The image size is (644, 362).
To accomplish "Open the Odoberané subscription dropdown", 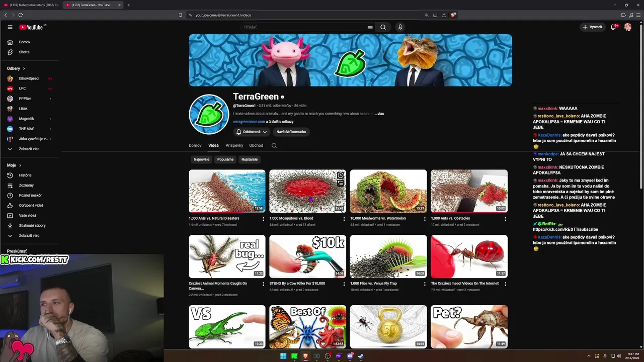I will pyautogui.click(x=252, y=132).
